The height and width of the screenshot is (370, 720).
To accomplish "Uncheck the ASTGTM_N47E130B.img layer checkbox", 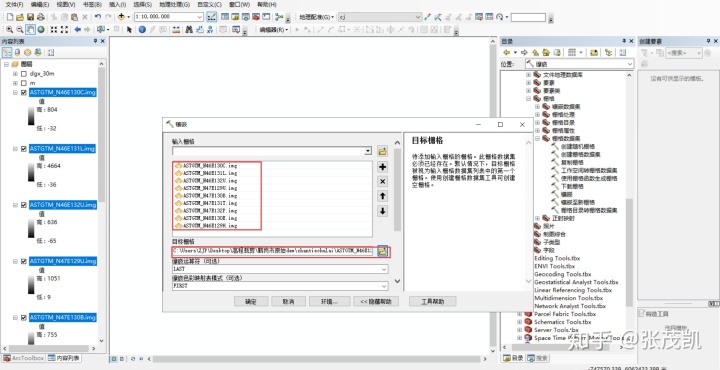I will (24, 317).
